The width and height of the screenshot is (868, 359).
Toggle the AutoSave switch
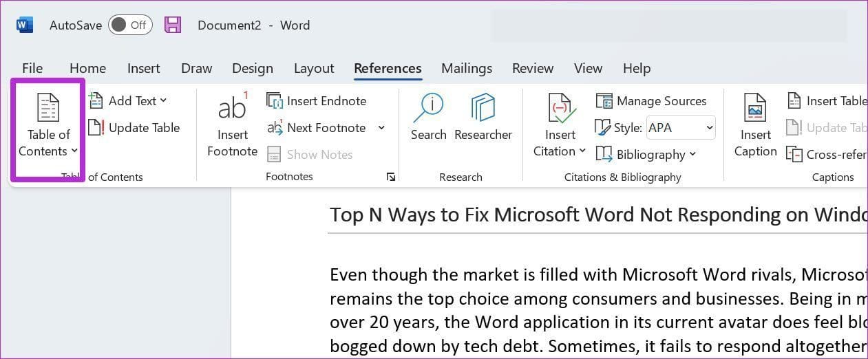(130, 25)
